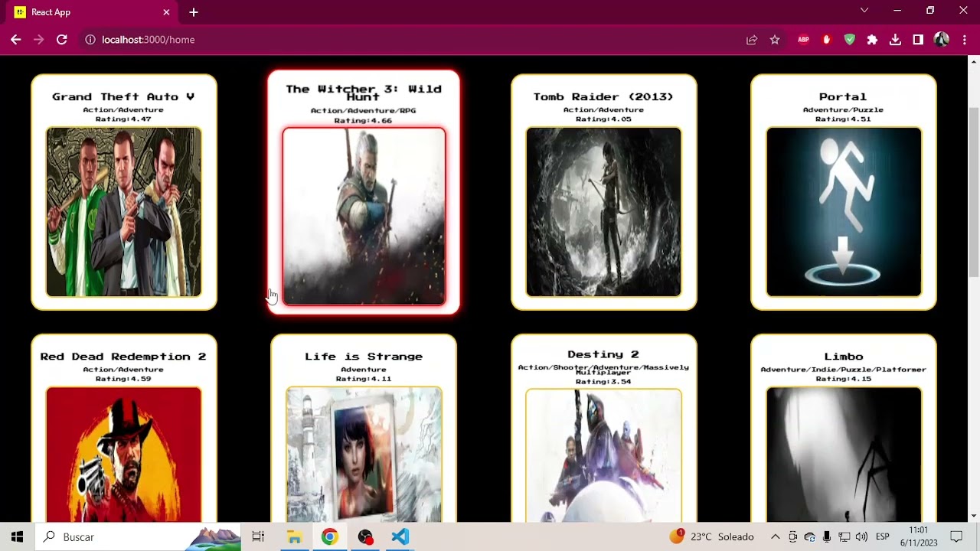The image size is (980, 551).
Task: Open the green shield extension
Action: point(849,40)
